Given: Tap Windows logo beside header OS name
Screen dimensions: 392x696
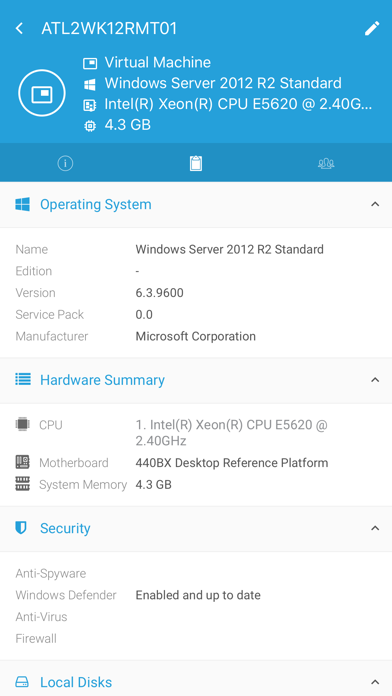Looking at the screenshot, I should tap(90, 84).
